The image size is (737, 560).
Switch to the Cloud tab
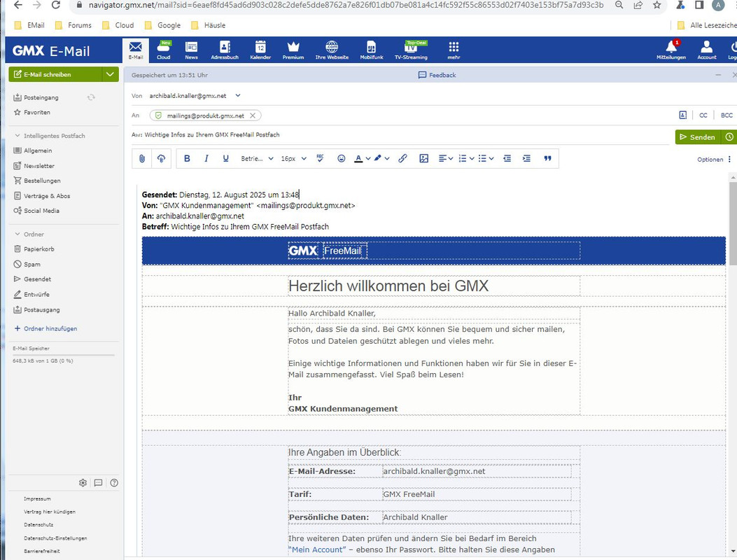164,50
